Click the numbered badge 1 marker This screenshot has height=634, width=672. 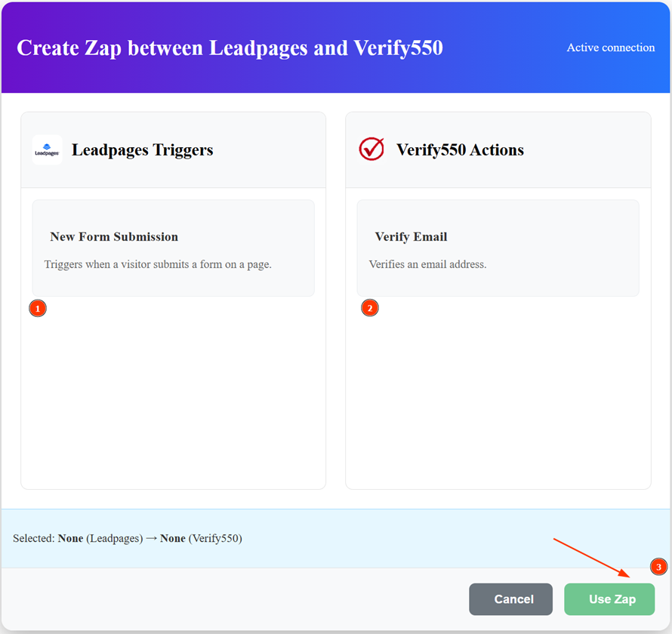(x=38, y=308)
